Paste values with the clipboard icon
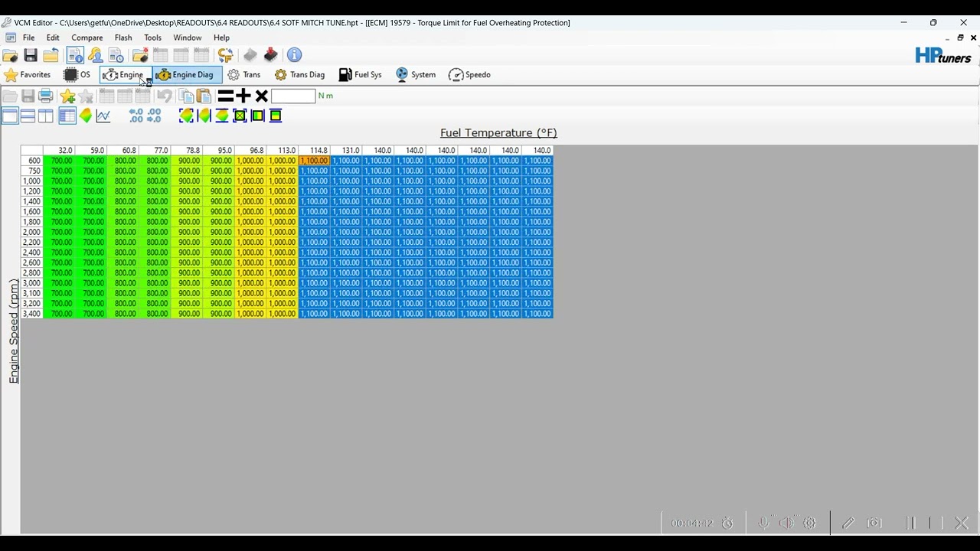 [x=204, y=96]
